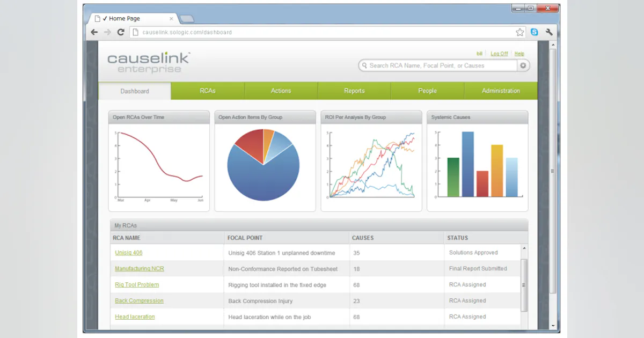Screen dimensions: 644x338
Task: Click the Log Off link
Action: point(499,54)
